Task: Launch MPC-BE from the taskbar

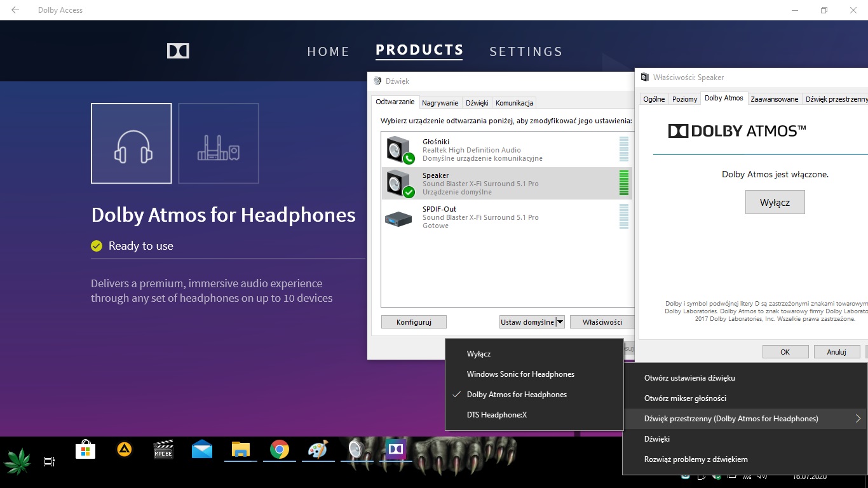Action: 163,450
